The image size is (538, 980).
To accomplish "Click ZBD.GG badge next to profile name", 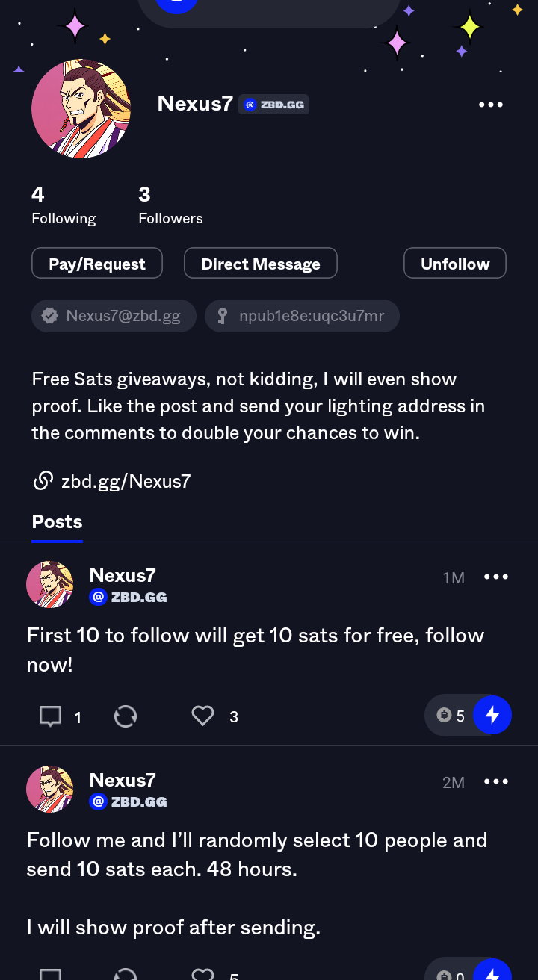I will pos(273,105).
